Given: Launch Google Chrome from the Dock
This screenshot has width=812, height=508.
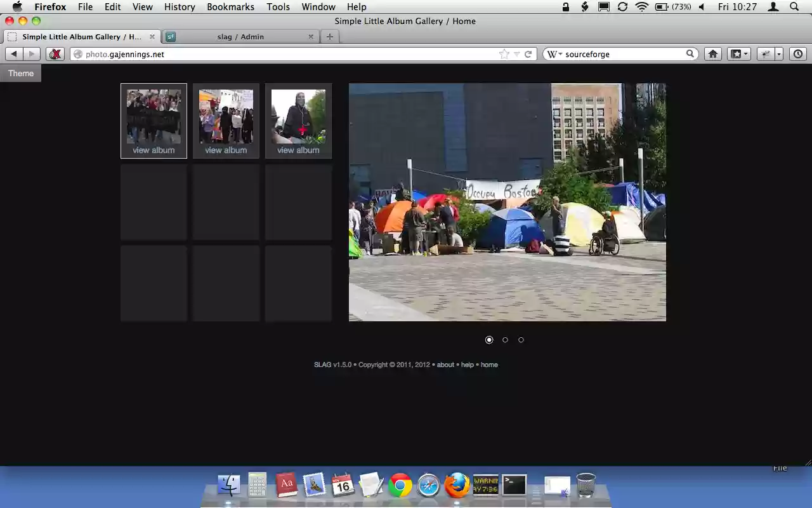Looking at the screenshot, I should point(400,486).
